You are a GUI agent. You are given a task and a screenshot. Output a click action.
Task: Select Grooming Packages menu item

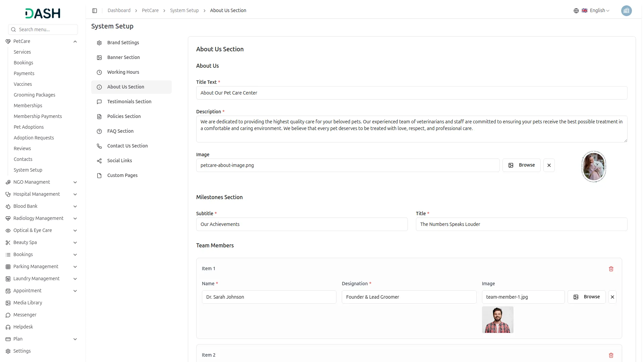[35, 95]
